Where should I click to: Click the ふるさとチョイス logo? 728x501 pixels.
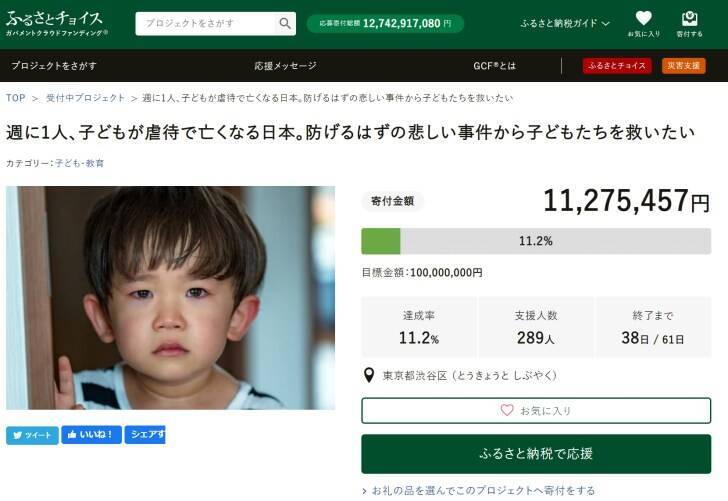click(x=57, y=23)
